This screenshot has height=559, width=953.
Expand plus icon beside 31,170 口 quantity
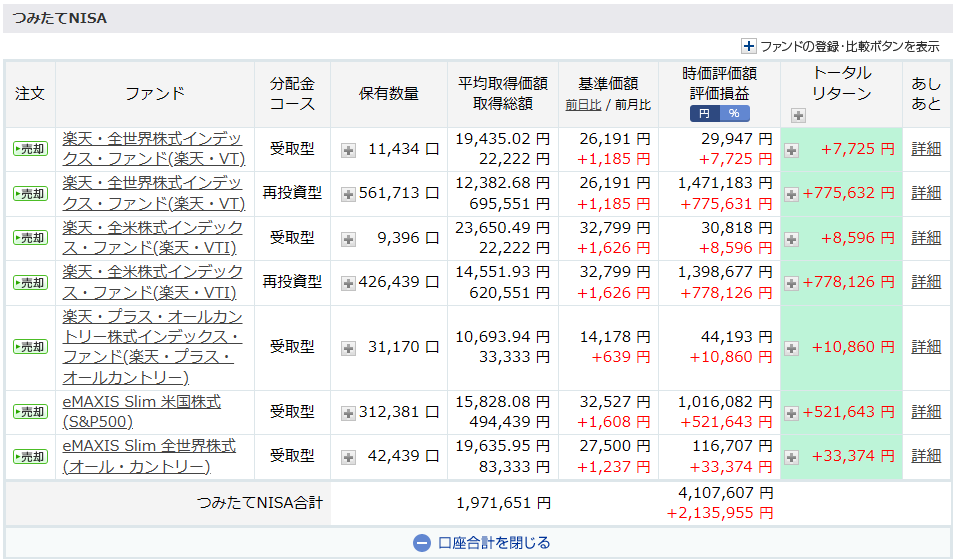point(348,348)
